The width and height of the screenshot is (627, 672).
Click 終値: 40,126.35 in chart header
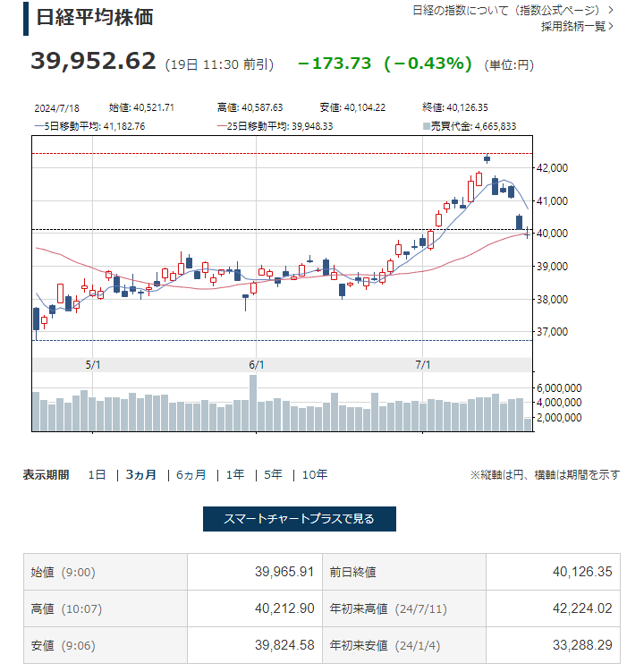tap(455, 107)
